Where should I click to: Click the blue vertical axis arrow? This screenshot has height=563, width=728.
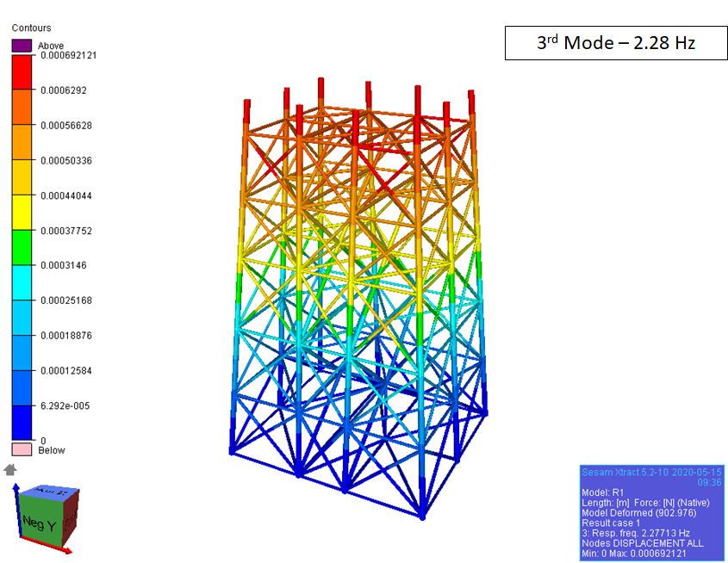[x=14, y=508]
